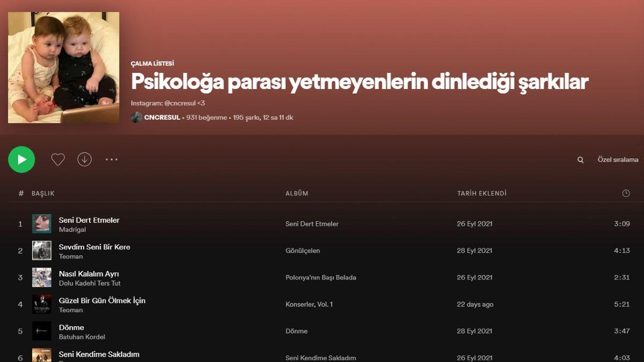Open the CNCRESUL profile page link

point(161,117)
